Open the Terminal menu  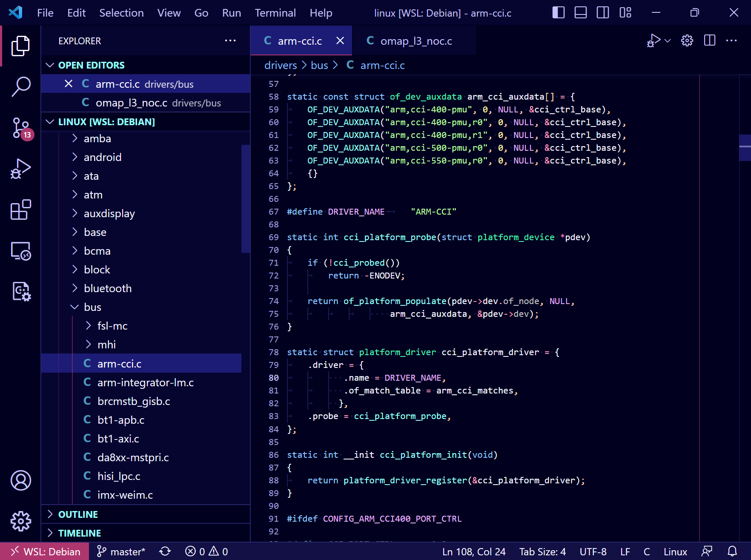(275, 13)
